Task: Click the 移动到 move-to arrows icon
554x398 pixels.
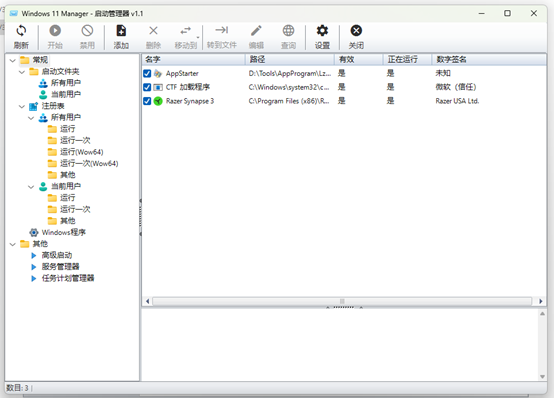Action: (x=185, y=31)
